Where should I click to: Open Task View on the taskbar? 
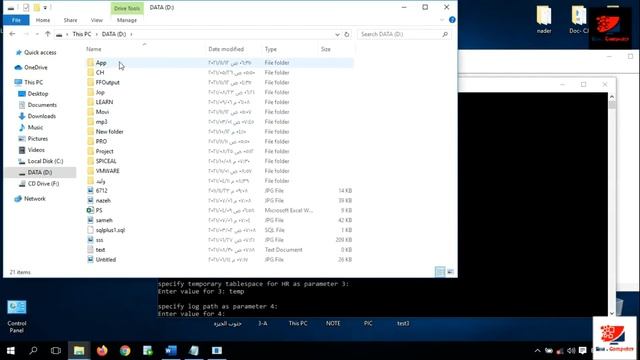(56, 351)
